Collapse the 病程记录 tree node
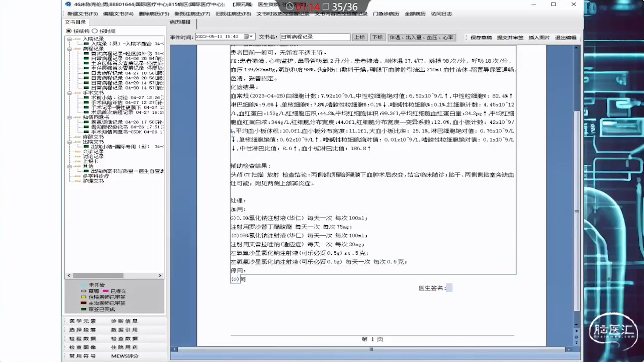Image resolution: width=644 pixels, height=362 pixels. (69, 49)
